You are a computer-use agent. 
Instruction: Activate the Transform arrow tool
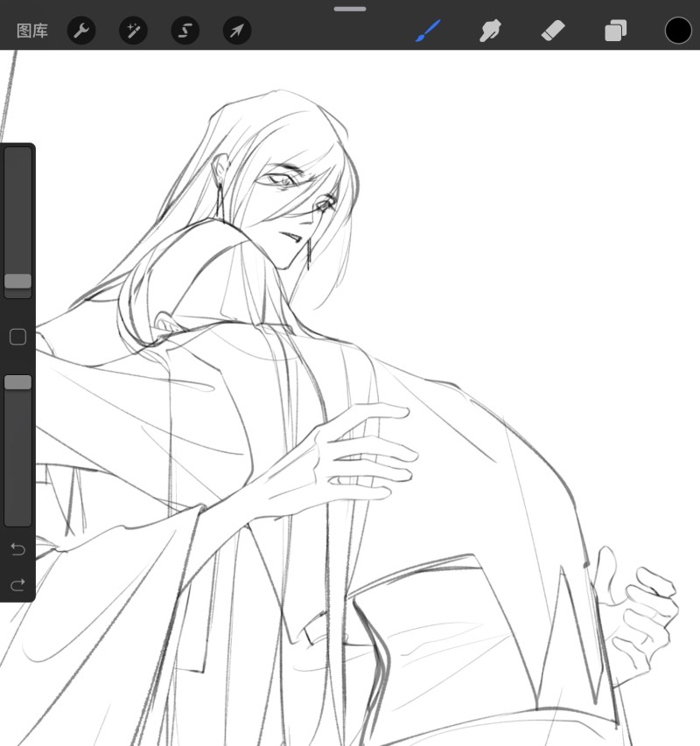237,31
